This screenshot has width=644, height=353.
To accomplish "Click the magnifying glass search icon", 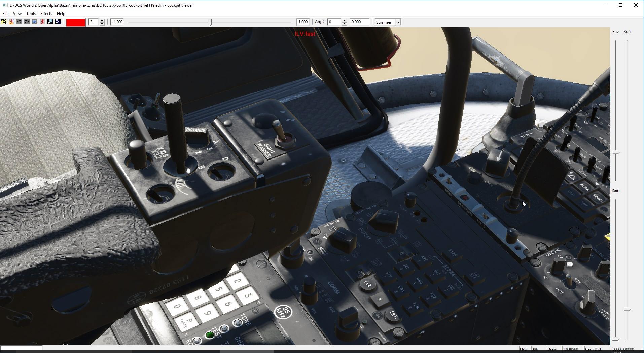I will [x=50, y=22].
